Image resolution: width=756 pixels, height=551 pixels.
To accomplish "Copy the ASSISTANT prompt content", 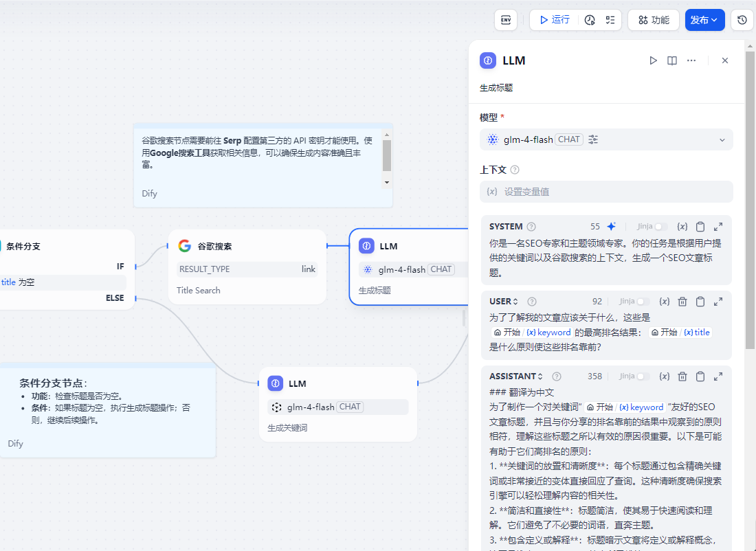I will pos(700,376).
